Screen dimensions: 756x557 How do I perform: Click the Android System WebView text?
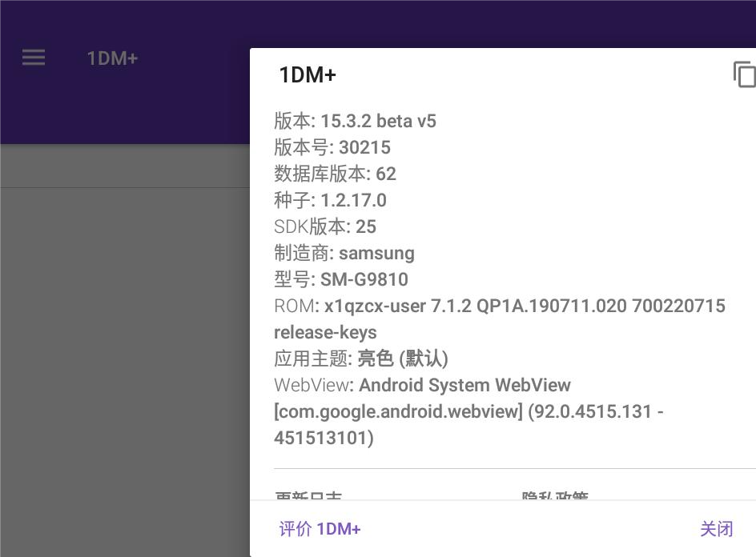[464, 385]
